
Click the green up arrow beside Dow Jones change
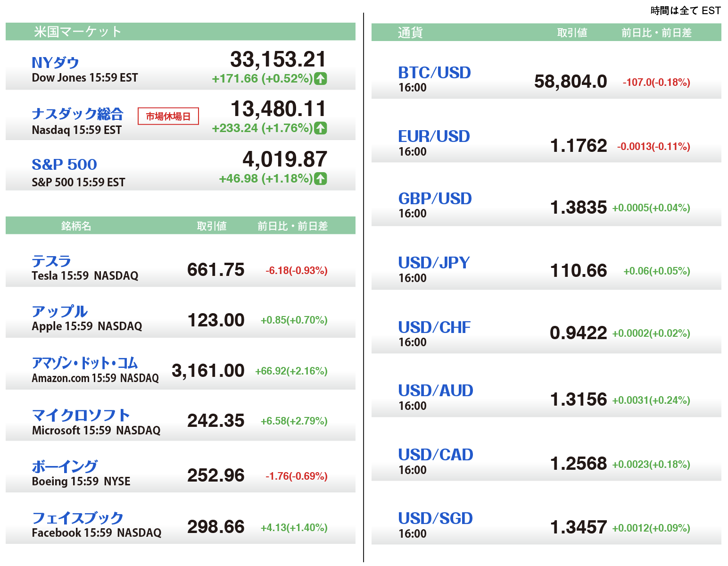click(321, 79)
